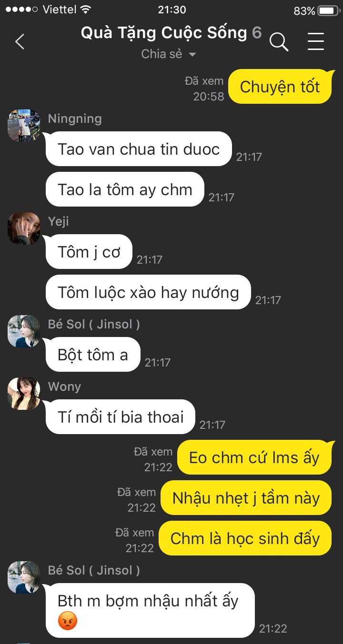This screenshot has width=343, height=644.
Task: Open the hamburger menu icon
Action: click(x=315, y=42)
